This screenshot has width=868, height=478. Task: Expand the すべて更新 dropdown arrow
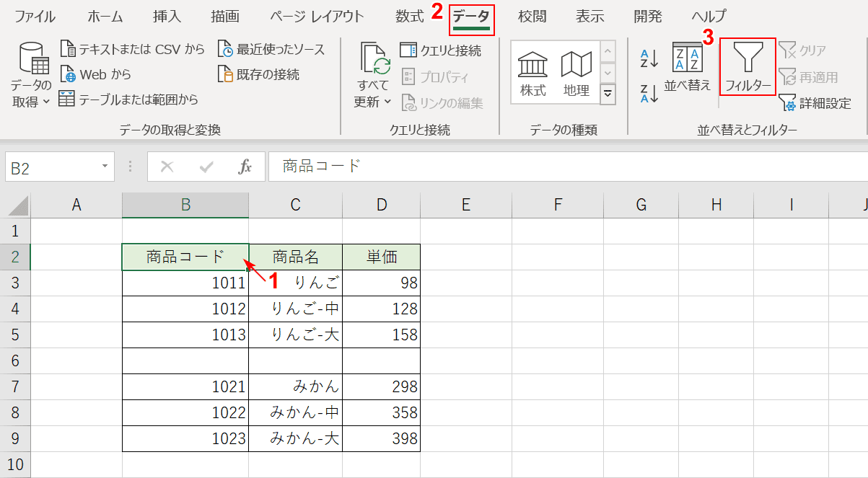pyautogui.click(x=387, y=102)
